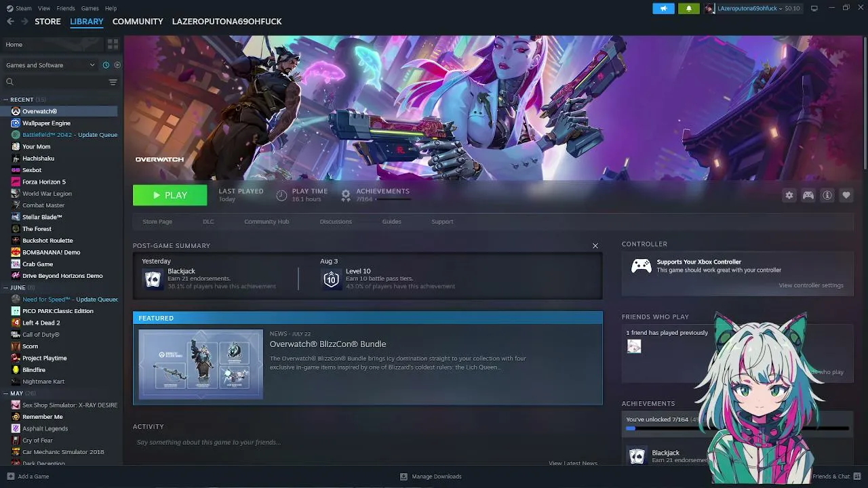
Task: Switch to Big Picture mode icon
Action: coord(814,8)
